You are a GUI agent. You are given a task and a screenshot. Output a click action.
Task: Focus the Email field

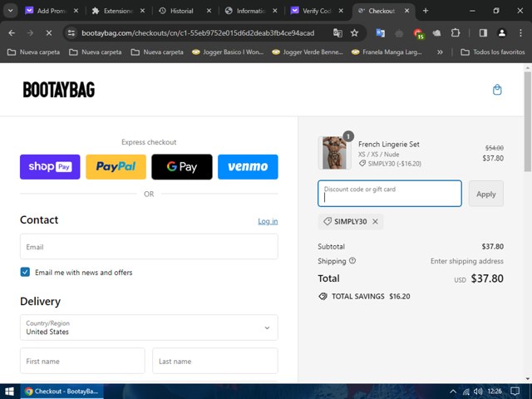tap(149, 247)
